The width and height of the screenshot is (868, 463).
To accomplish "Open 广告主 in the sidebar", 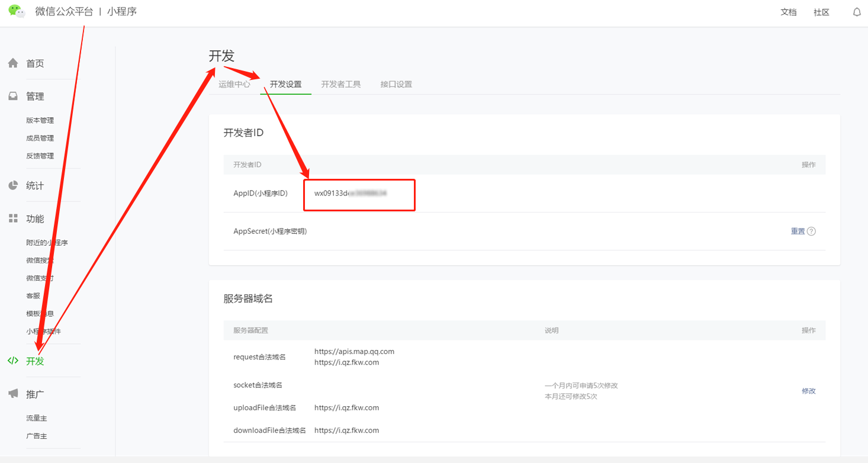I will pos(37,436).
